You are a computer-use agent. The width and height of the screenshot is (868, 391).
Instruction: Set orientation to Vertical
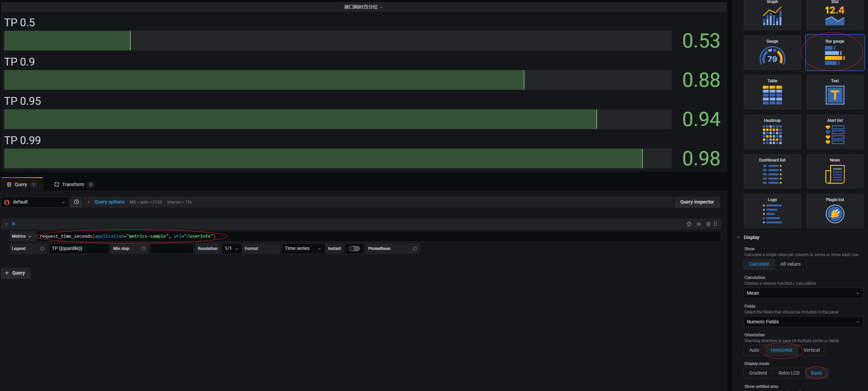[811, 350]
